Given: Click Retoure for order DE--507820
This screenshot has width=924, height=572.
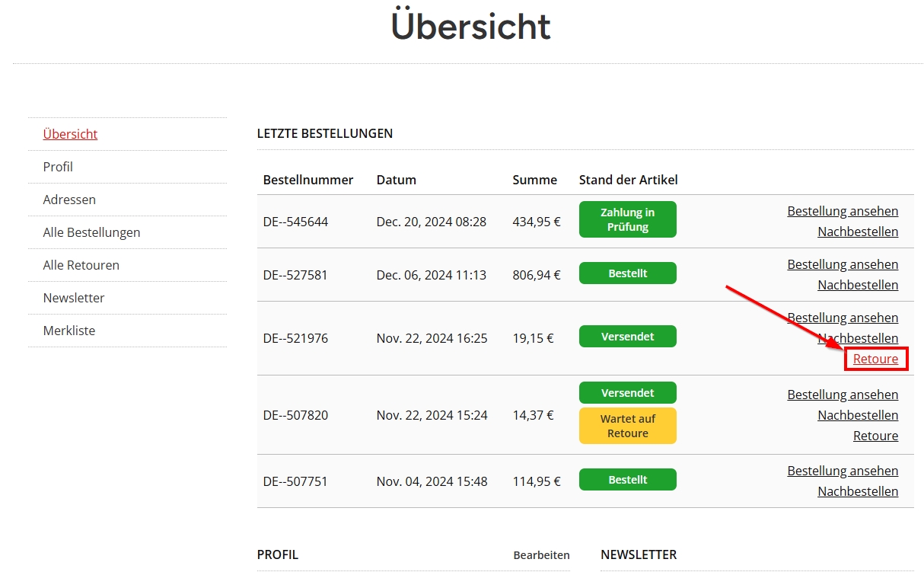Looking at the screenshot, I should [875, 435].
